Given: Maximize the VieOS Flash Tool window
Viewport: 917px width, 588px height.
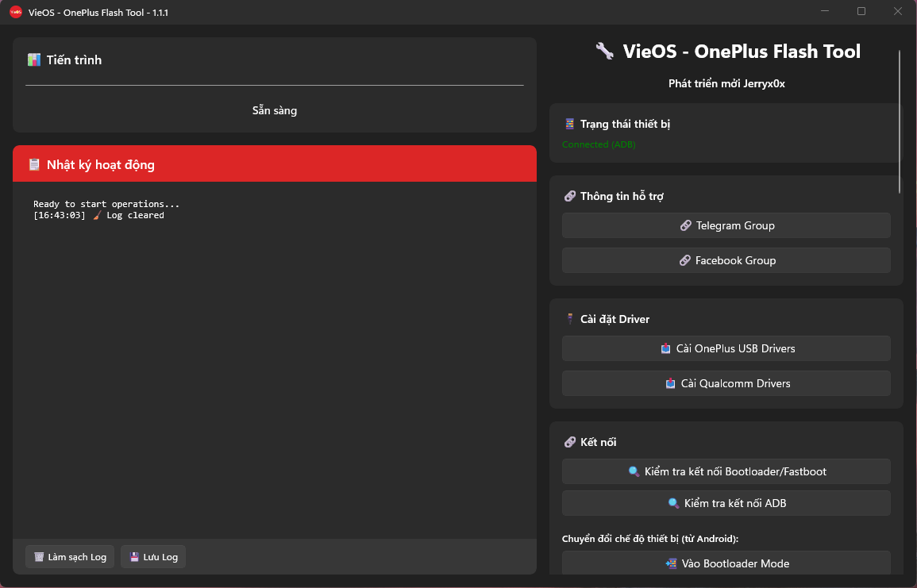Looking at the screenshot, I should coord(861,11).
